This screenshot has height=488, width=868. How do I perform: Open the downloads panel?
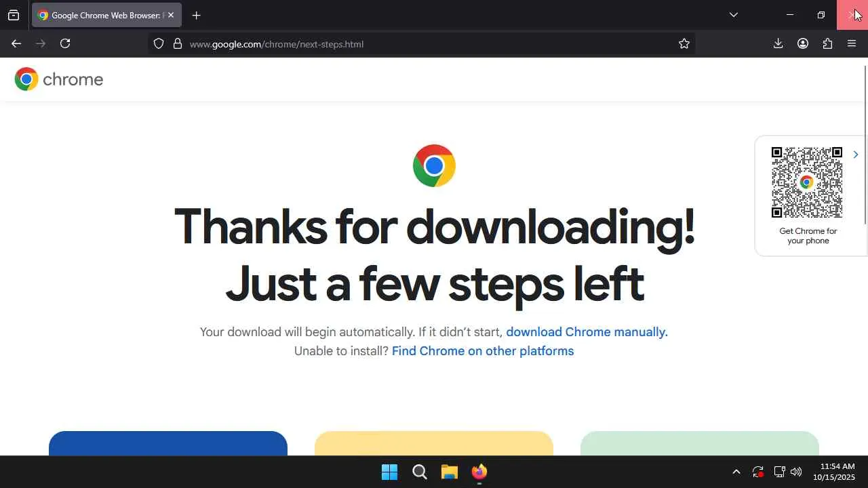pos(778,43)
